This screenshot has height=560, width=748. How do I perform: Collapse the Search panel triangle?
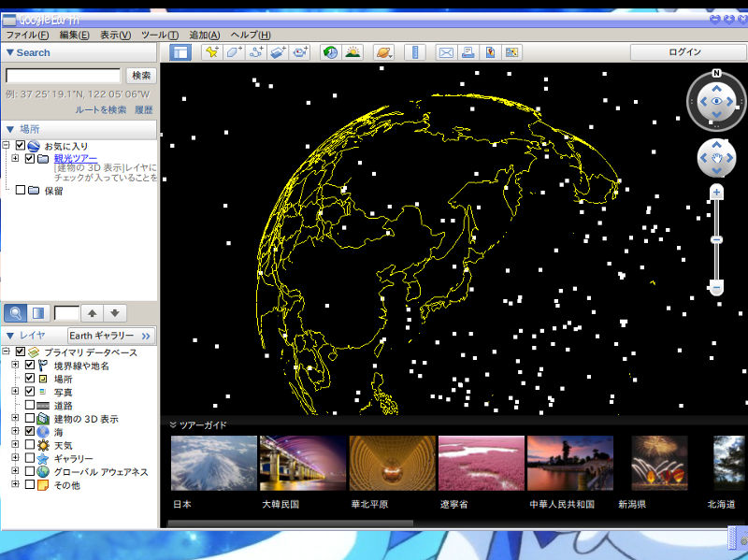9,52
